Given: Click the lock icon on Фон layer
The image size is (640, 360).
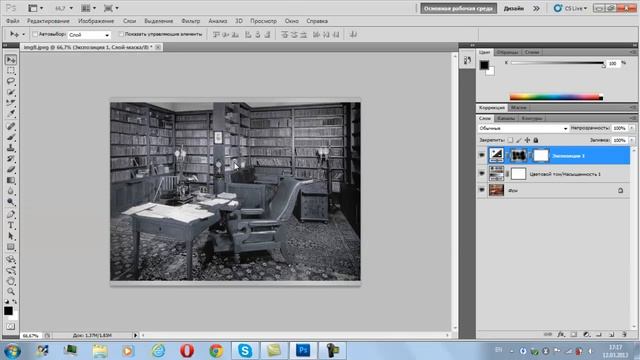Looking at the screenshot, I should (x=620, y=190).
